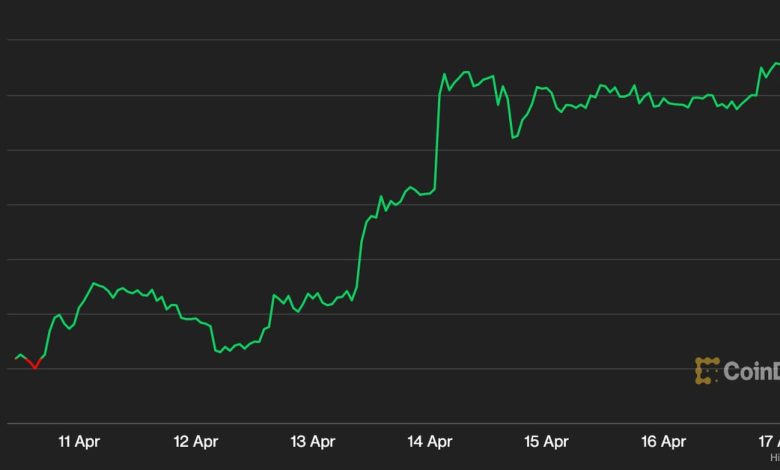Screen dimensions: 780x470
Task: Click the 12 Apr date label
Action: click(196, 441)
